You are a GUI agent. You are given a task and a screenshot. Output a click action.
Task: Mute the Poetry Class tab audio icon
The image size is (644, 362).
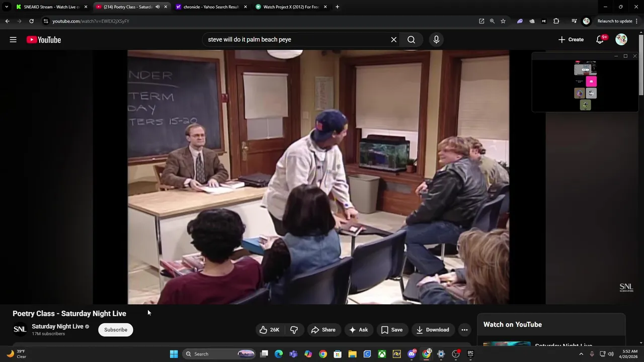coord(157,7)
